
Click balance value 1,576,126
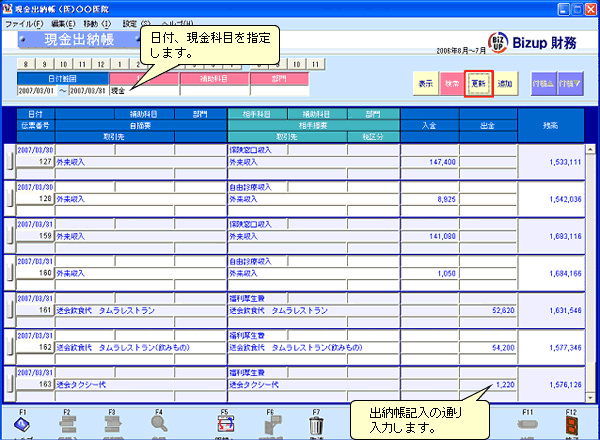[x=565, y=385]
